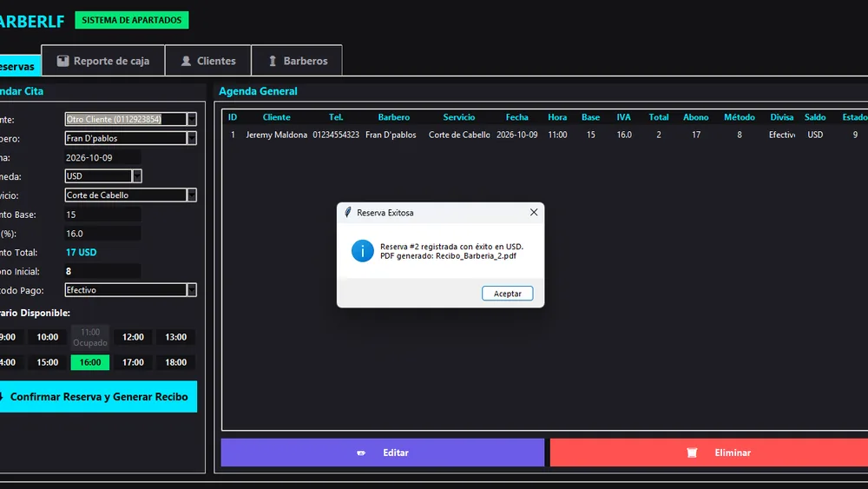Click the feather icon in dialog title
This screenshot has width=868, height=489.
click(x=348, y=213)
